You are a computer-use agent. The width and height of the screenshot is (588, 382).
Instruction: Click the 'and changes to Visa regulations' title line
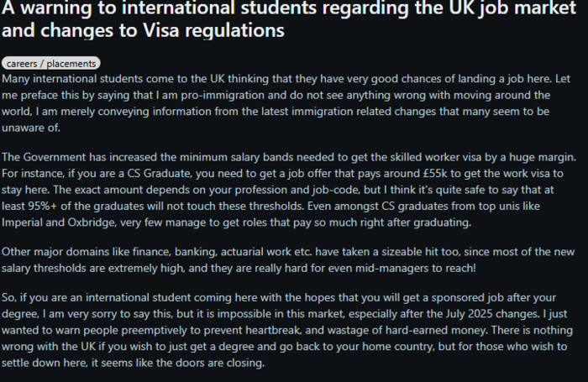tap(143, 30)
